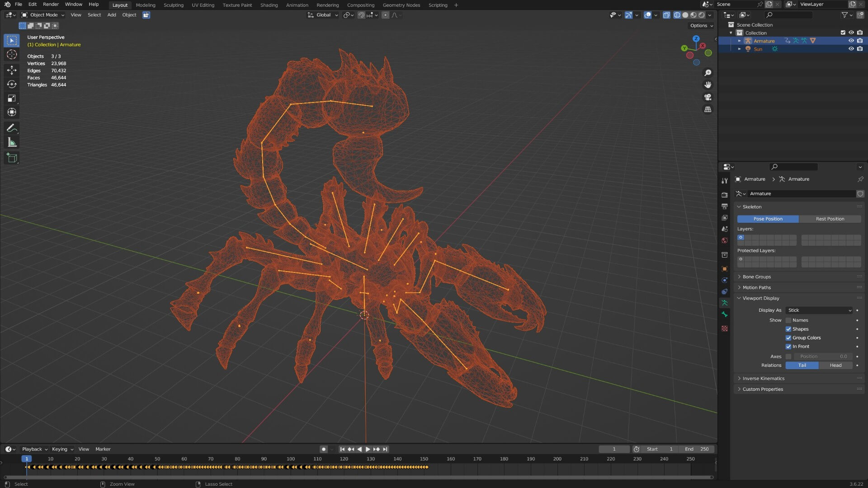Hide Sun in viewport via eye icon
Viewport: 868px width, 488px height.
pyautogui.click(x=851, y=49)
